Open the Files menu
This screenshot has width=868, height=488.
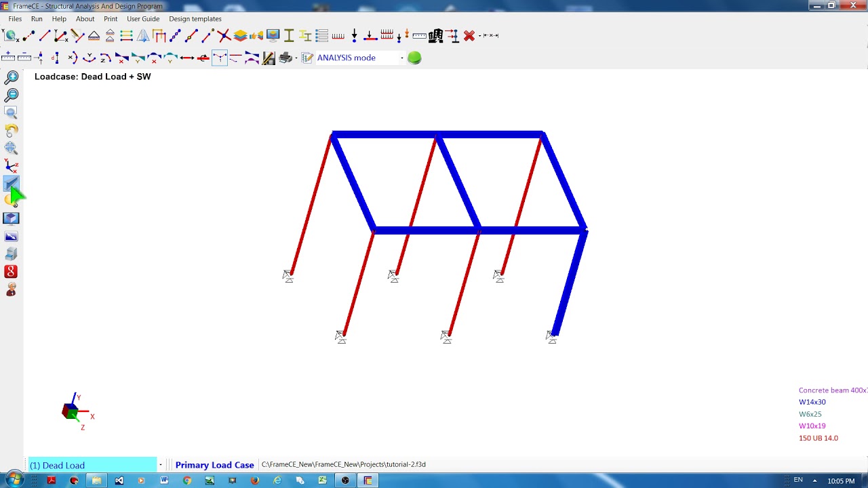(x=15, y=19)
